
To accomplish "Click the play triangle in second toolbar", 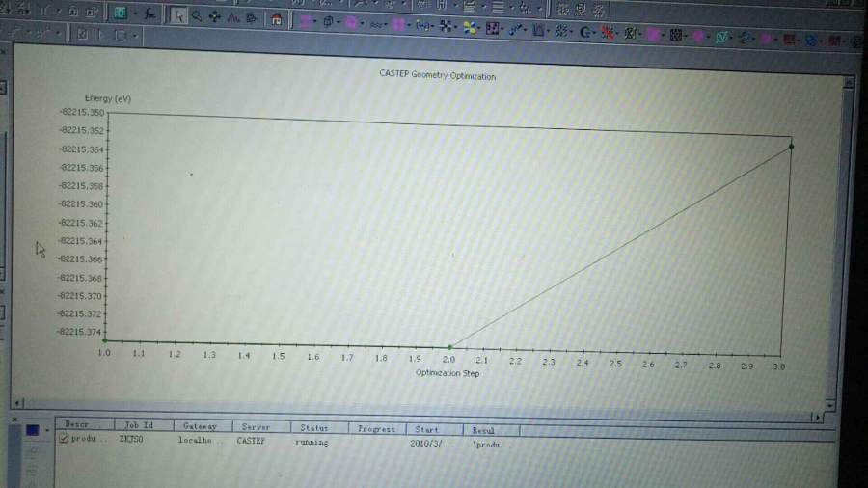I will 100,35.
